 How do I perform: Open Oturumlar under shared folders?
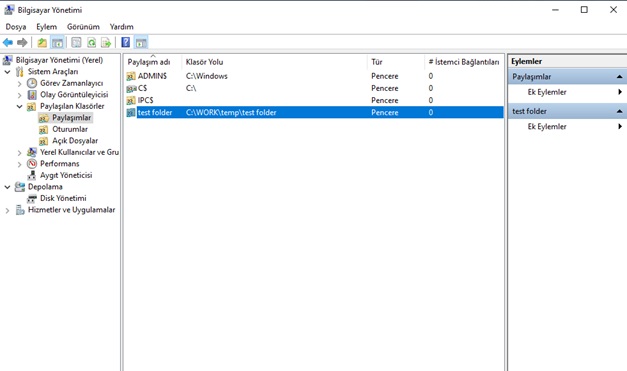click(70, 129)
